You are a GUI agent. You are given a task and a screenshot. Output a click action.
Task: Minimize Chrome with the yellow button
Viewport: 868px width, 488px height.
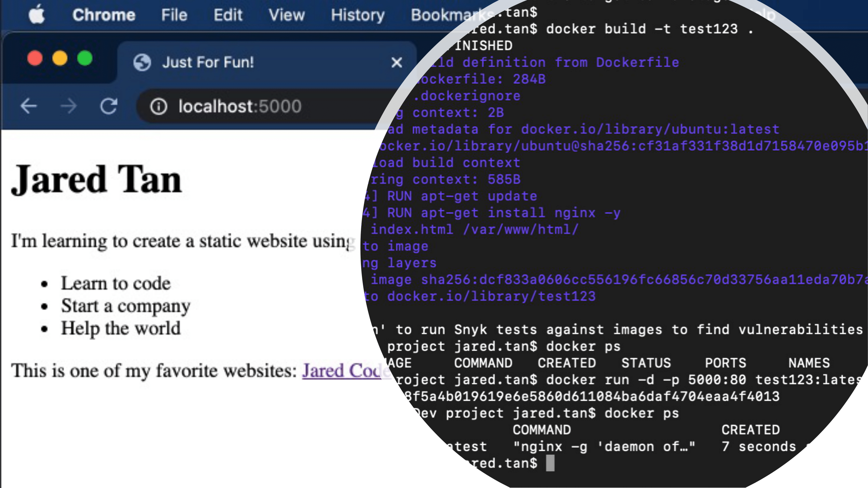tap(60, 59)
